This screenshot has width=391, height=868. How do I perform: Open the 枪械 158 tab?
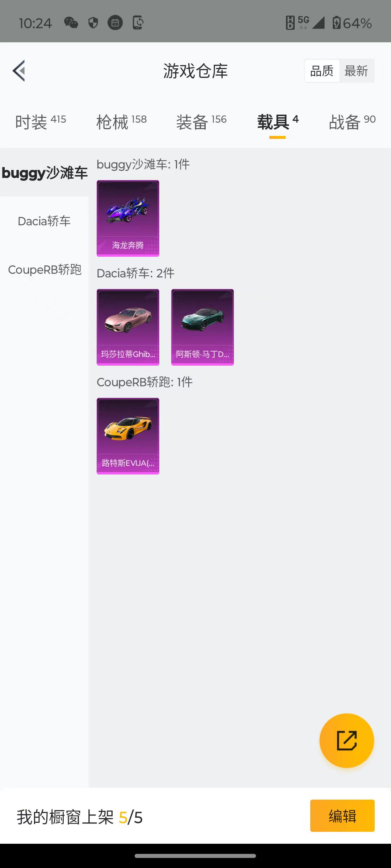coord(121,122)
